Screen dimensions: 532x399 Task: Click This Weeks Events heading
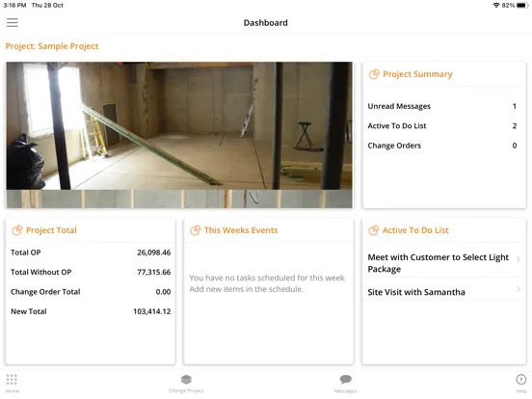click(241, 230)
